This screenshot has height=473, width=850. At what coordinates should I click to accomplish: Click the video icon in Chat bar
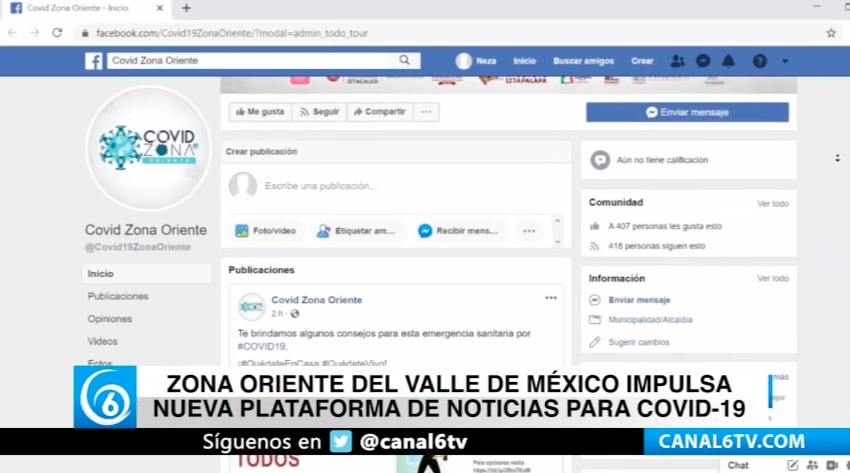point(832,465)
